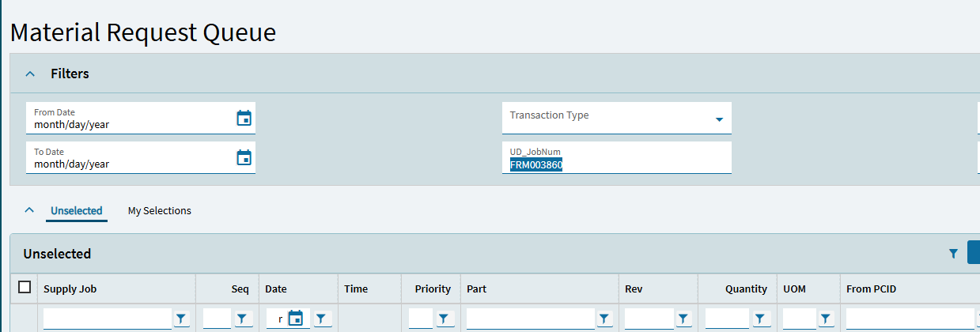Screen dimensions: 980x332
Task: Click the Rev column filter icon
Action: tap(683, 319)
